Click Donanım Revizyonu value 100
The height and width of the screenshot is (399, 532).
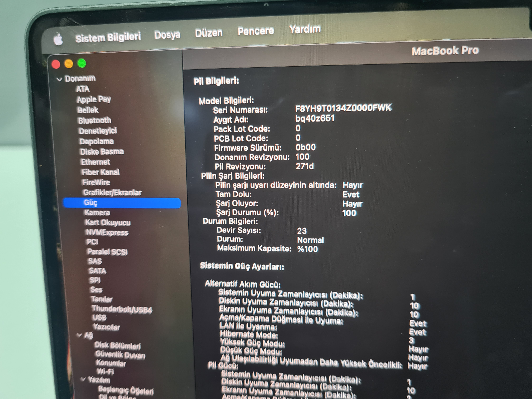coord(302,157)
